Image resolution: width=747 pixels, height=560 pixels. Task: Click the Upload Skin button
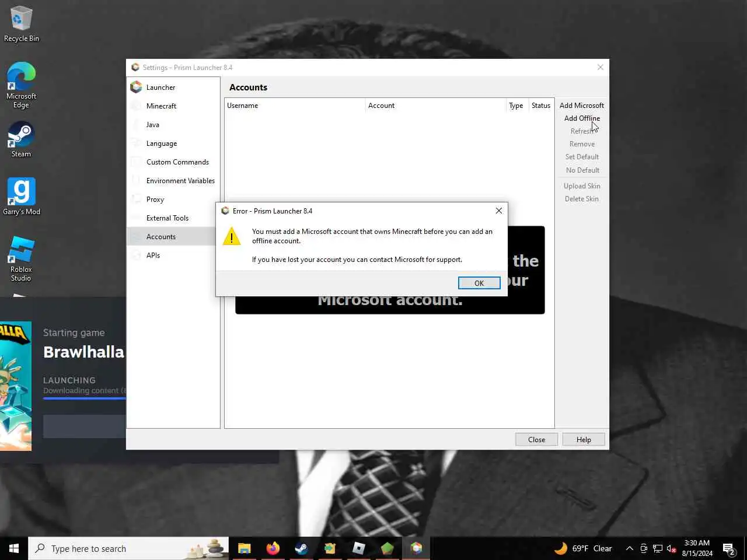coord(582,186)
